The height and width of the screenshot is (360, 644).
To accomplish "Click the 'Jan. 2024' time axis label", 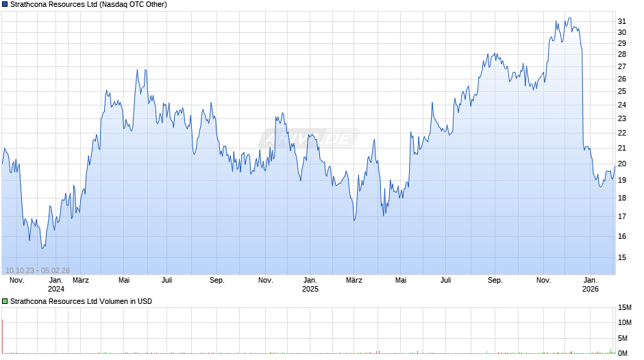I will [56, 285].
